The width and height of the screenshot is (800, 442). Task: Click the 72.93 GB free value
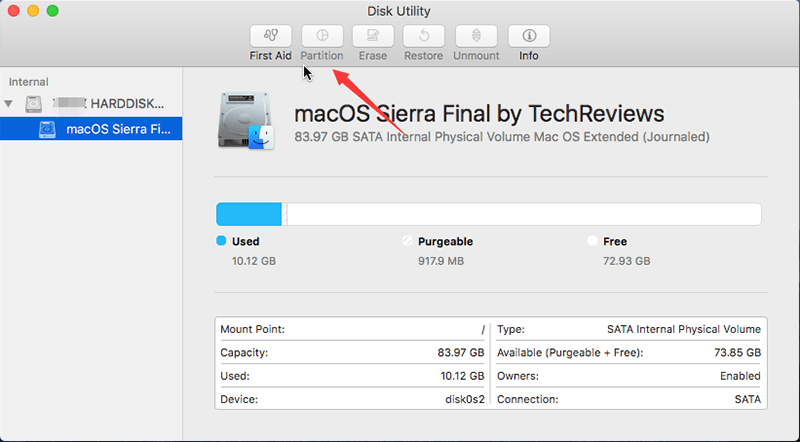tap(627, 261)
